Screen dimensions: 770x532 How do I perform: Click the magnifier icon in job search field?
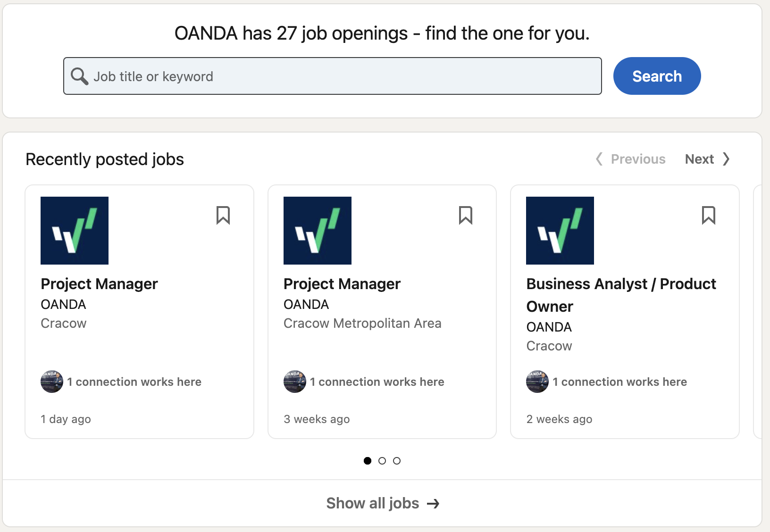point(79,76)
